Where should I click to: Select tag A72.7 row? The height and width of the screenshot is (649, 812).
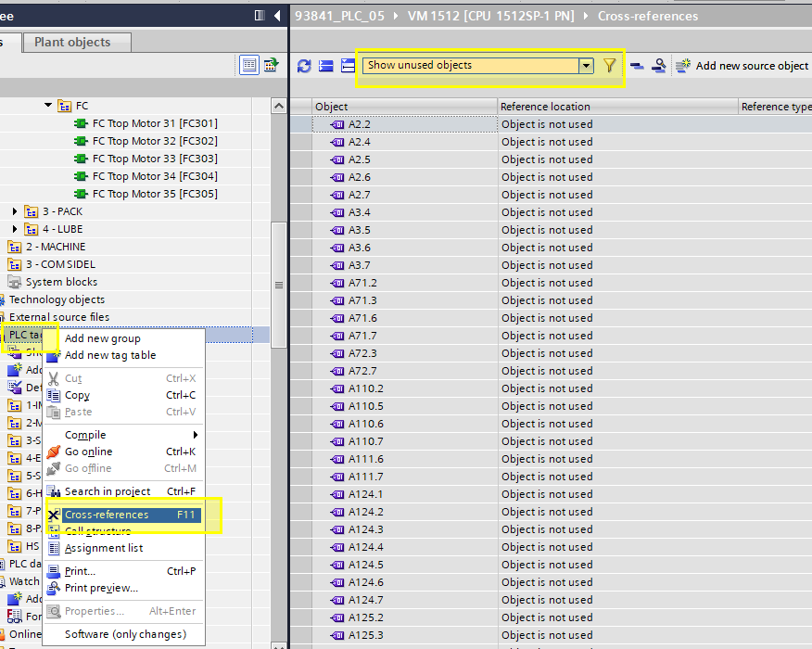coord(404,371)
